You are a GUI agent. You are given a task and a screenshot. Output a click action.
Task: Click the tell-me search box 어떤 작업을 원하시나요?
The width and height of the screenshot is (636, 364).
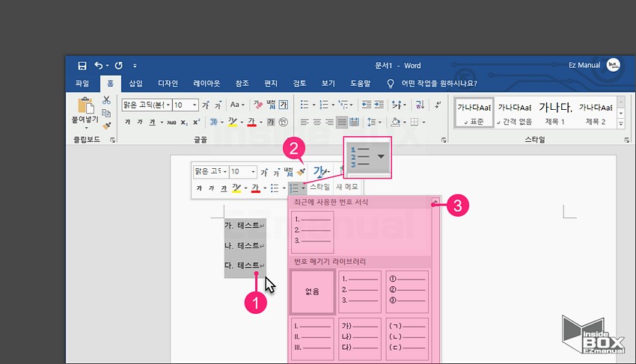tap(439, 84)
